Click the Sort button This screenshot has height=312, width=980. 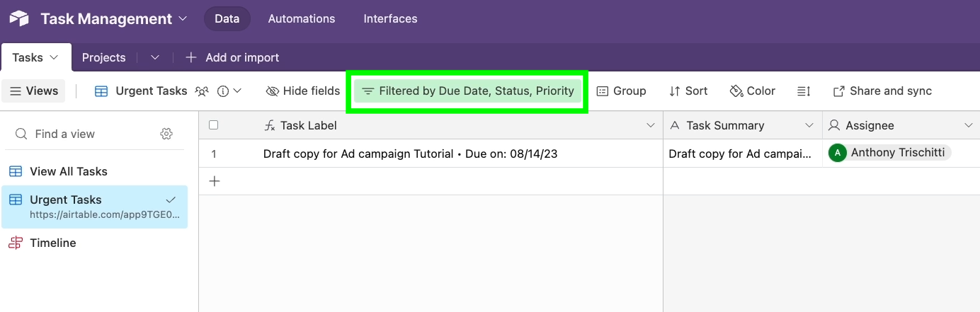pos(688,91)
